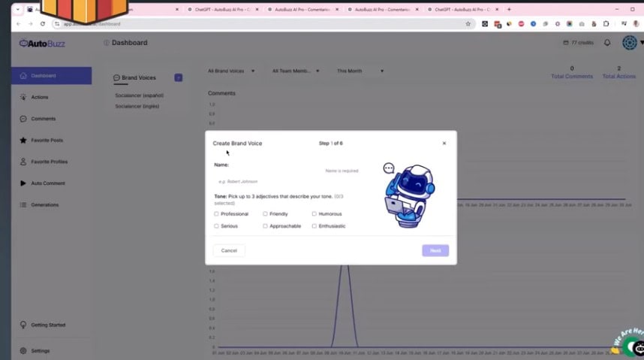Open the user profile avatar
Viewport: 644px width, 360px height.
tap(629, 42)
